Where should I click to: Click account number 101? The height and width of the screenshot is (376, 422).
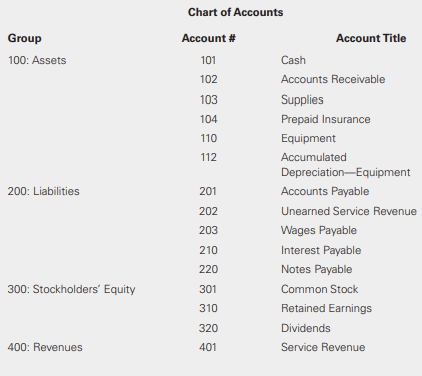click(x=208, y=60)
